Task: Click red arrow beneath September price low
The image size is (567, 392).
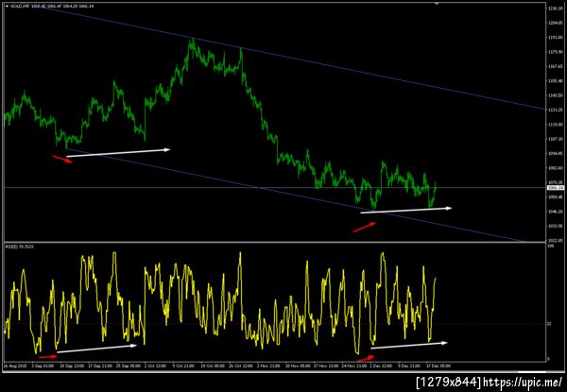Action: pos(62,159)
